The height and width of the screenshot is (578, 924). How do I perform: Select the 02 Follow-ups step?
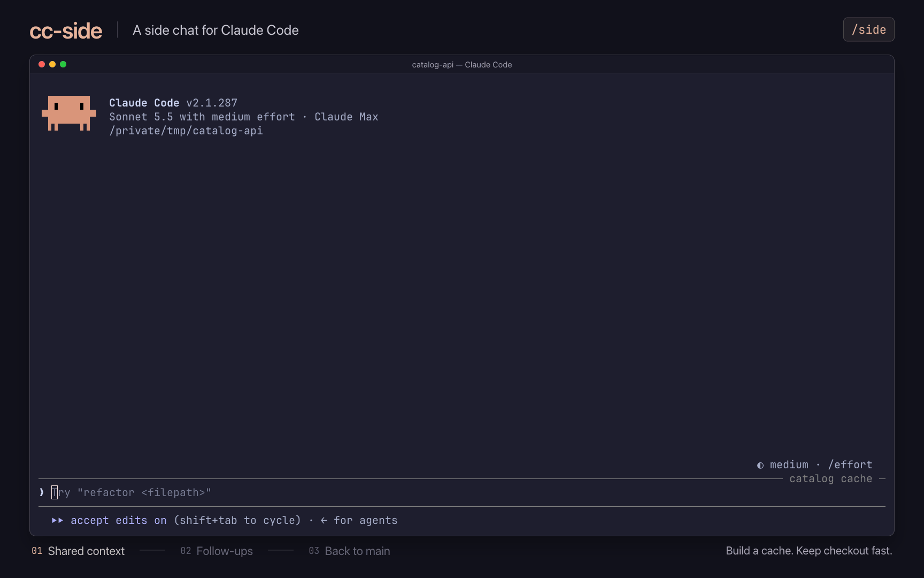[217, 551]
